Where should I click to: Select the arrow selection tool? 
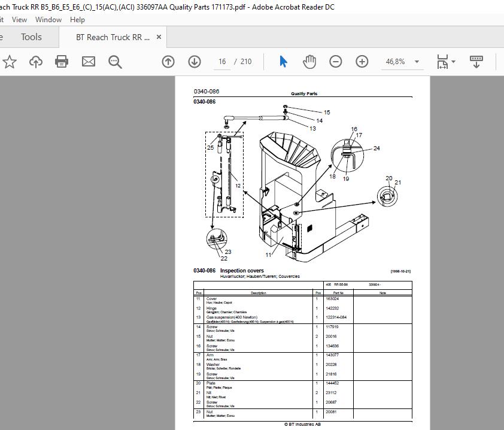click(283, 62)
